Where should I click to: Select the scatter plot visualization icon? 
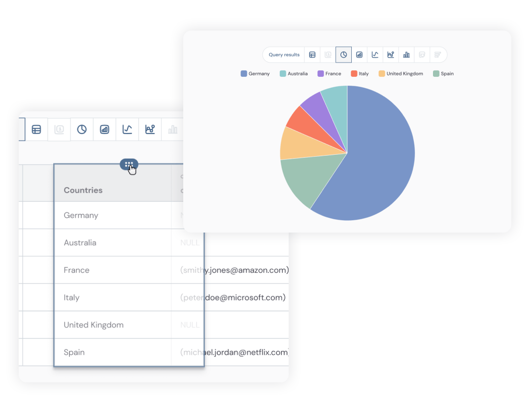[391, 55]
